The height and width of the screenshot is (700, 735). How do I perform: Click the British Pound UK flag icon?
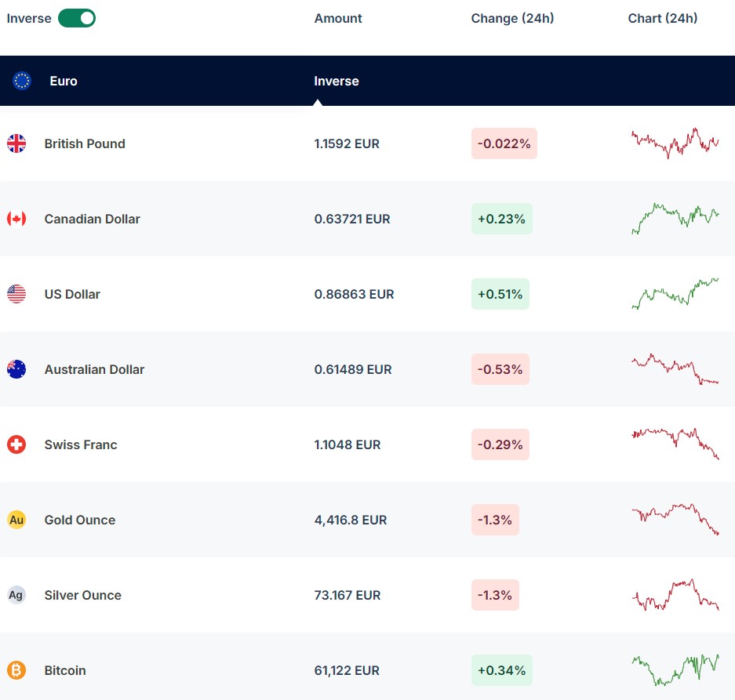[x=16, y=143]
